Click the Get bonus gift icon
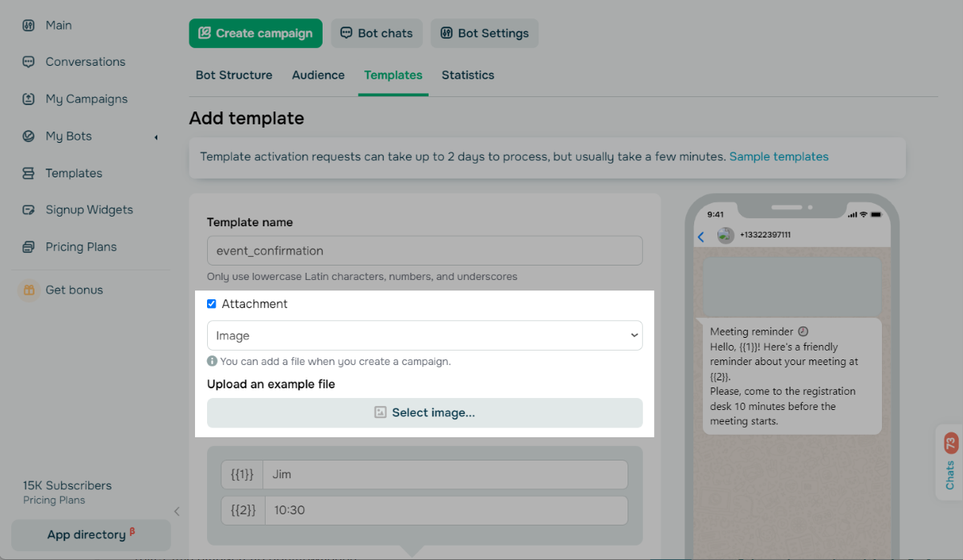This screenshot has height=560, width=963. click(x=29, y=290)
